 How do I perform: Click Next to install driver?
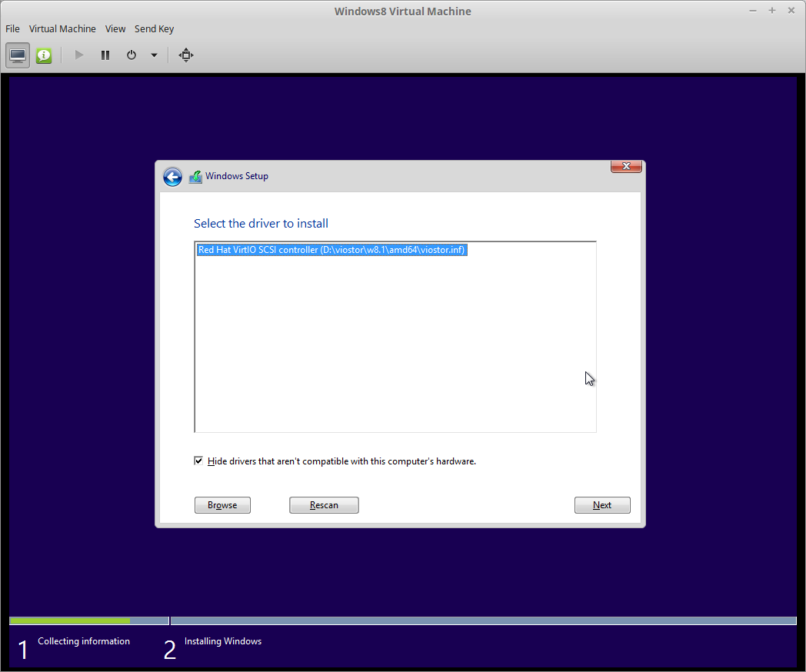point(602,505)
